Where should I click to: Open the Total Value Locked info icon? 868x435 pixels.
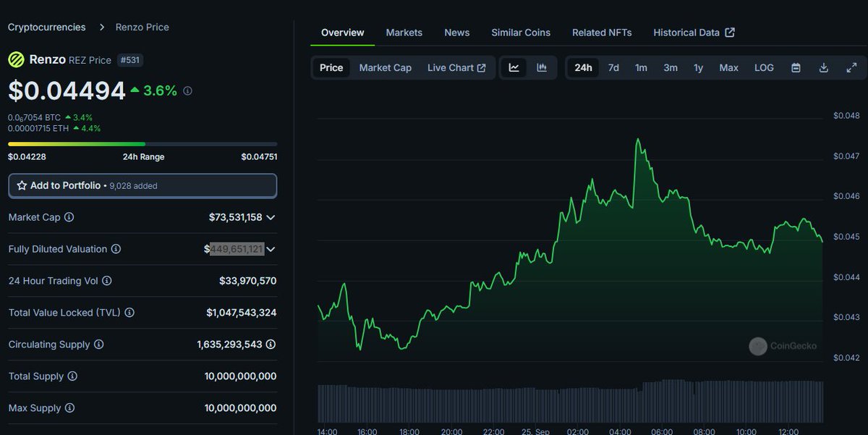point(129,313)
